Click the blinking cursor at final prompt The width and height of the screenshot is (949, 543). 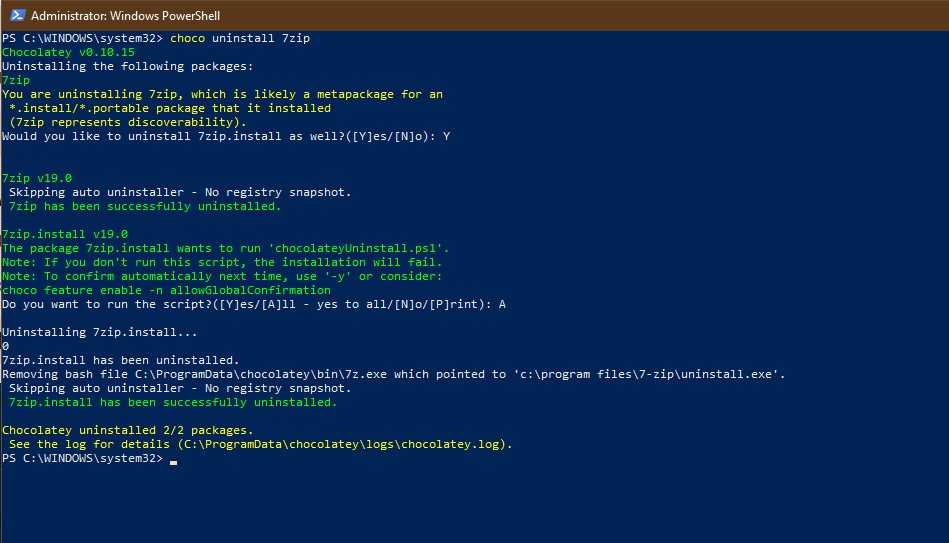pos(174,460)
